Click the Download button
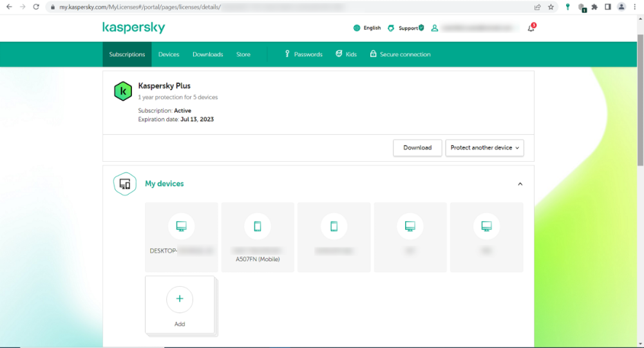This screenshot has width=644, height=348. [417, 148]
